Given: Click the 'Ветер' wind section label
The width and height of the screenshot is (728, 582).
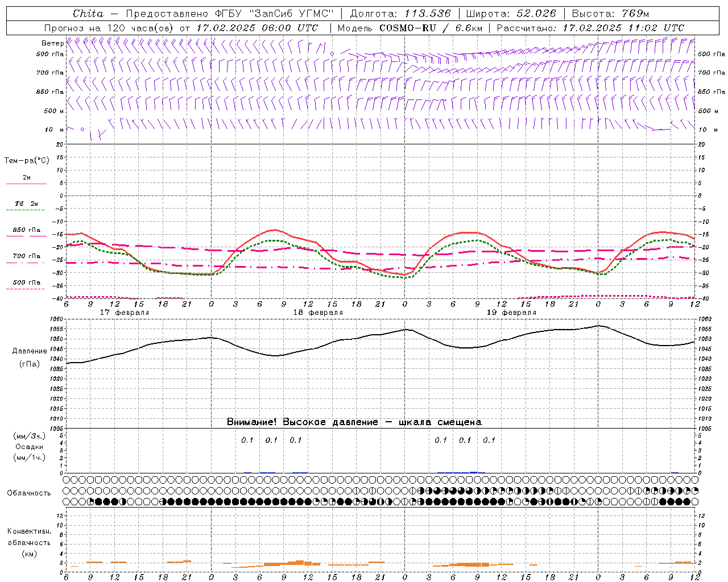Looking at the screenshot, I should coord(52,43).
